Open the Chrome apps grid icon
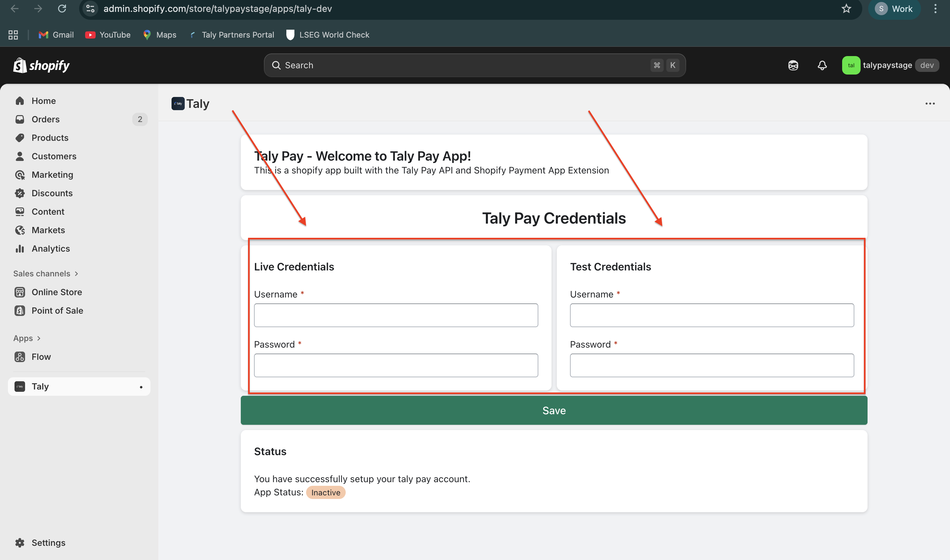Screen dimensions: 950x560 13,35
